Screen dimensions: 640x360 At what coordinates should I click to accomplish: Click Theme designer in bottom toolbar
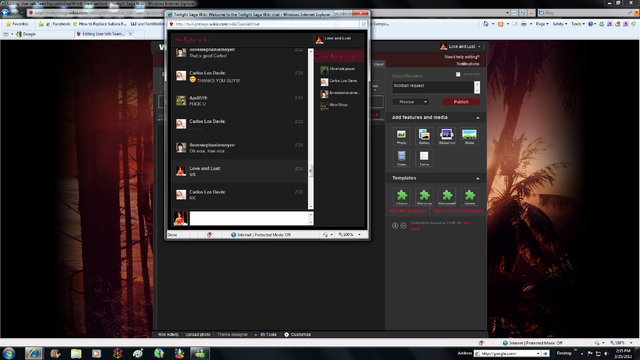[x=232, y=334]
